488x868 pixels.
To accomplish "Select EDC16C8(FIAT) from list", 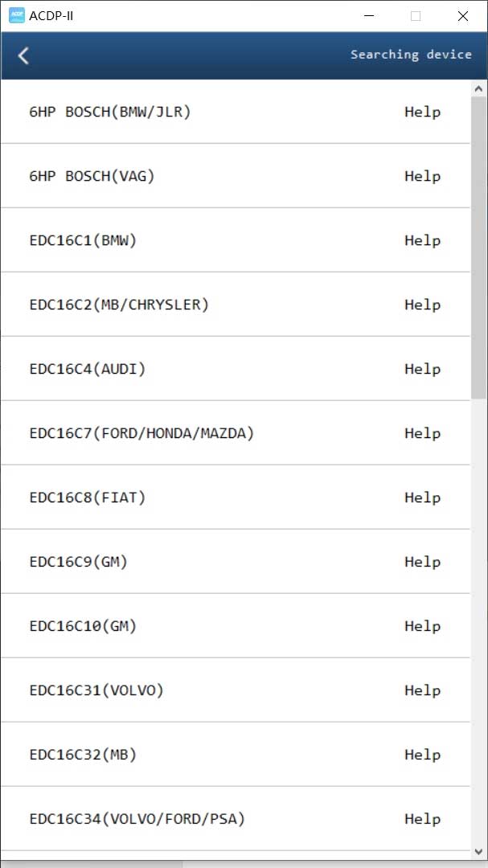I will click(x=88, y=497).
